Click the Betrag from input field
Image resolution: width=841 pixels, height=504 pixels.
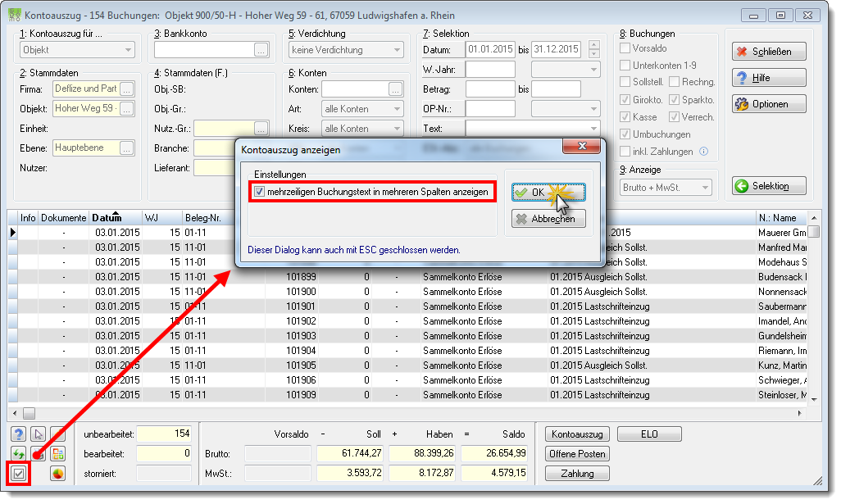(x=490, y=89)
